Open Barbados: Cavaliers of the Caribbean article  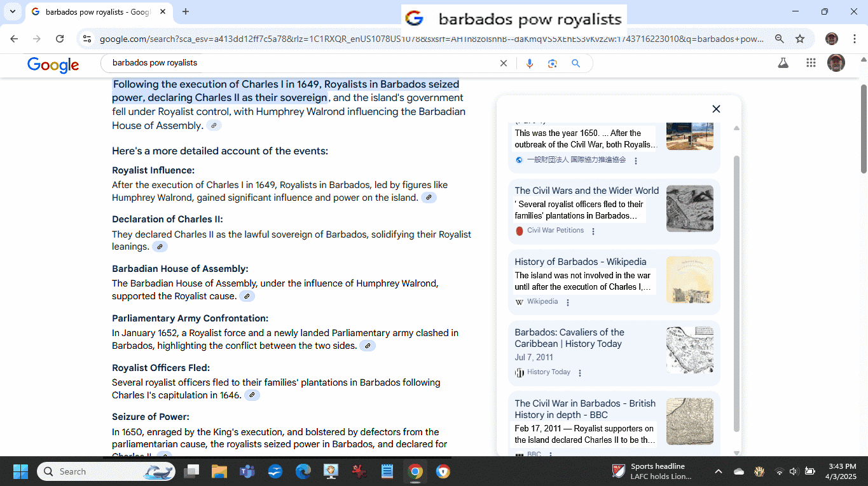click(569, 338)
